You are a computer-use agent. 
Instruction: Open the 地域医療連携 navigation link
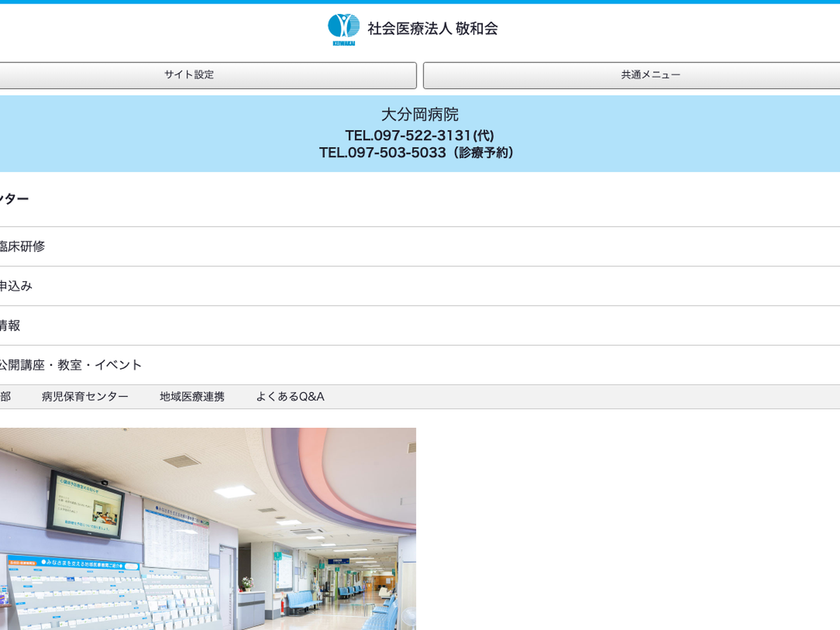[192, 397]
